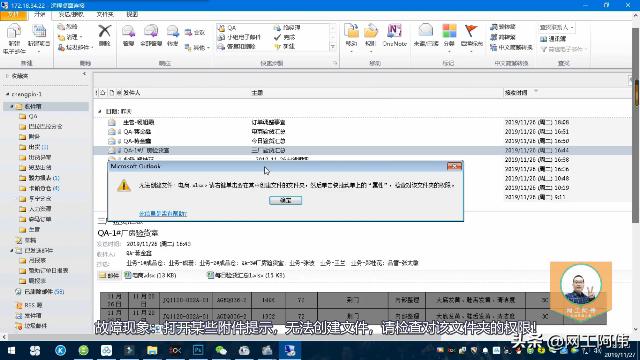Switch to the Folder ribbon tab

click(105, 15)
